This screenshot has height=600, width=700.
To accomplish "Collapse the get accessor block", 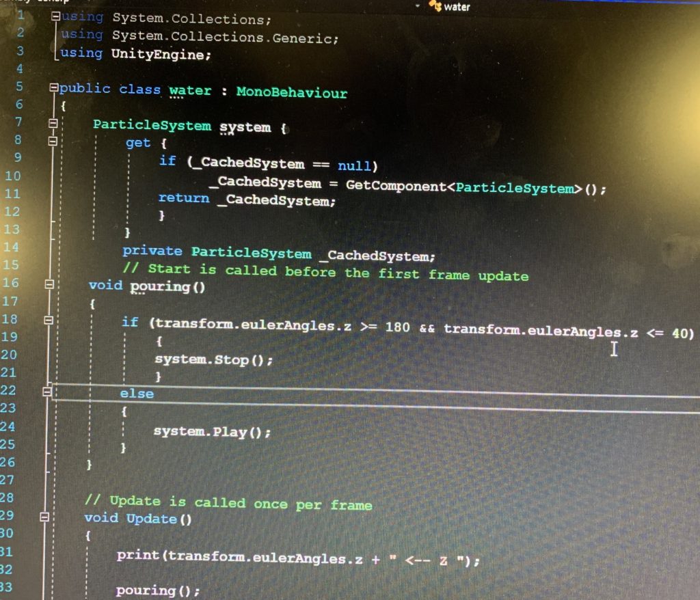I will 53,141.
